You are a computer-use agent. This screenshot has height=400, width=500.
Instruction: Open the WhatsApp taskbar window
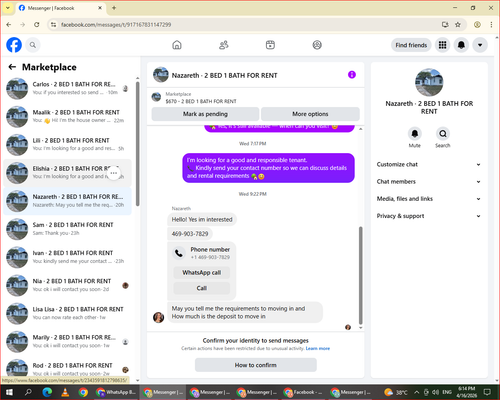pos(116,392)
